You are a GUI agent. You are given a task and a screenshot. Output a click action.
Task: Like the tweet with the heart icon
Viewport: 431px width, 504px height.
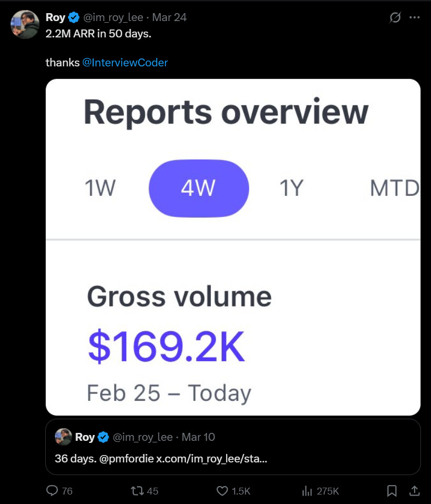click(222, 491)
